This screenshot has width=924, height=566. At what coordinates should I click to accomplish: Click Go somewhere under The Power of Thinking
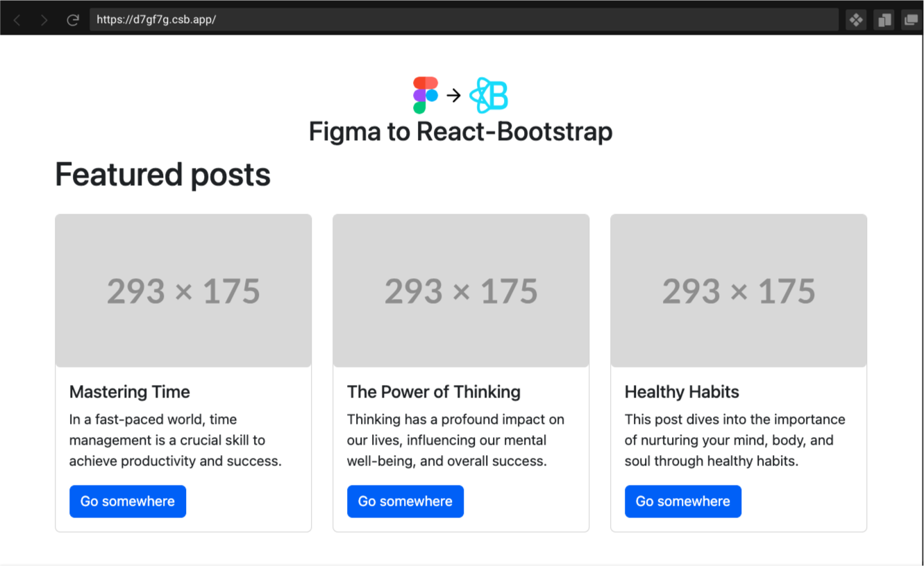[x=405, y=501]
